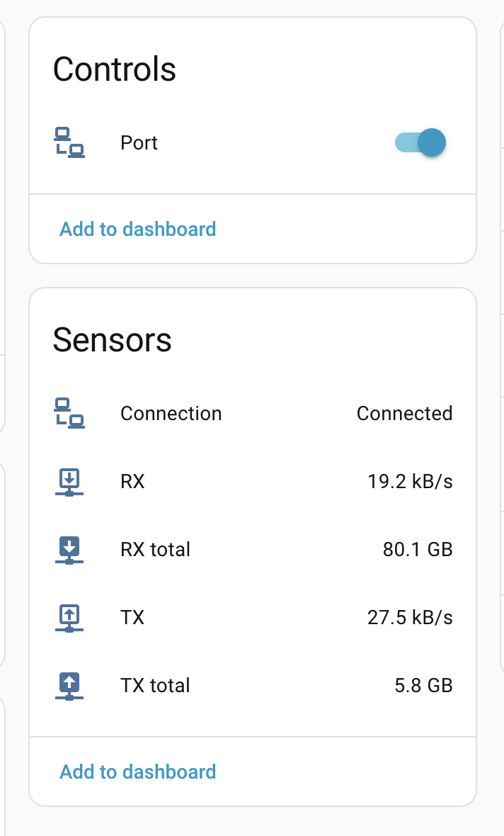Click the RX total download icon
The width and height of the screenshot is (504, 836).
click(x=69, y=550)
